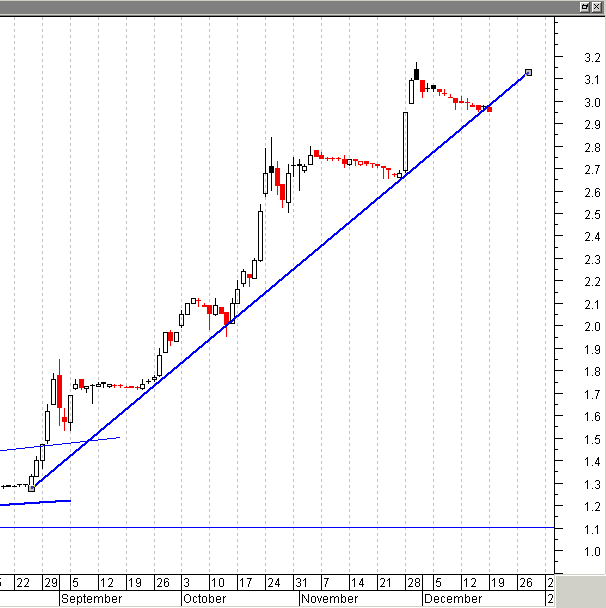Click the 1.1 price label on the scale
The width and height of the screenshot is (606, 608).
pos(592,530)
